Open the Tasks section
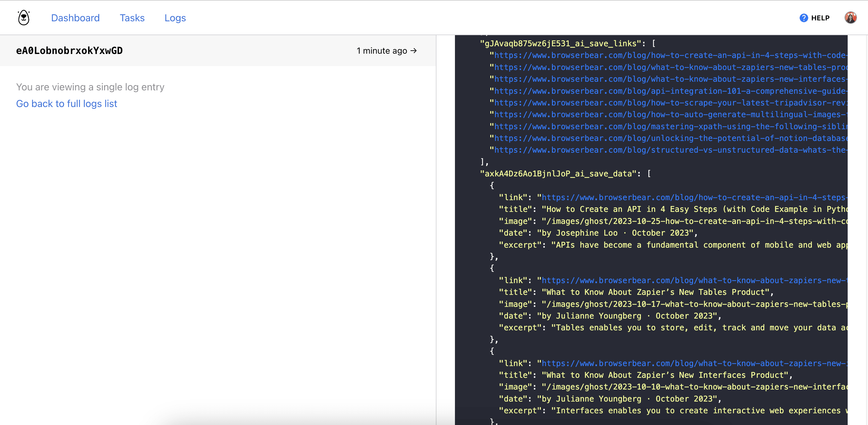 click(132, 18)
